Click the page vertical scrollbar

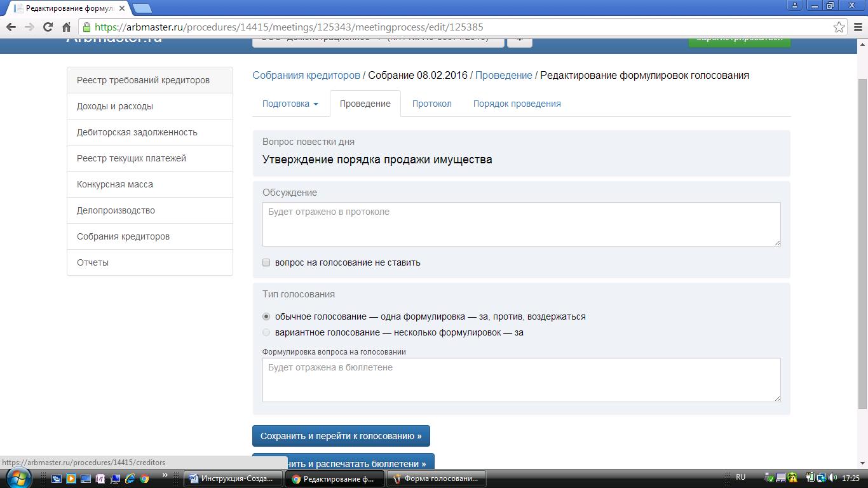click(x=862, y=241)
